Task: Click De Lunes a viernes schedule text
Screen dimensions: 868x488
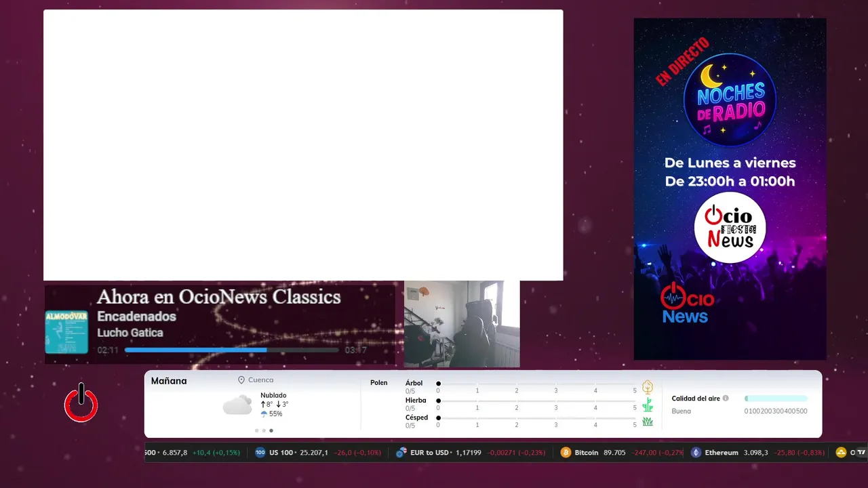Action: pos(730,163)
